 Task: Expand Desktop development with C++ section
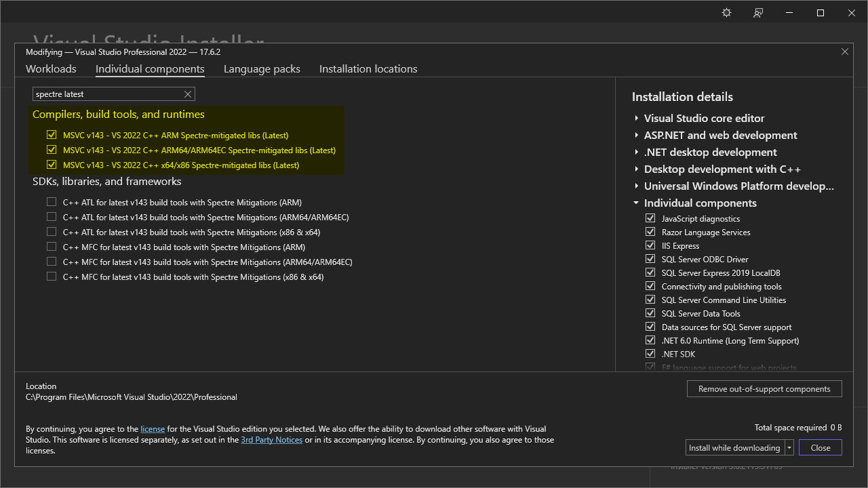637,169
